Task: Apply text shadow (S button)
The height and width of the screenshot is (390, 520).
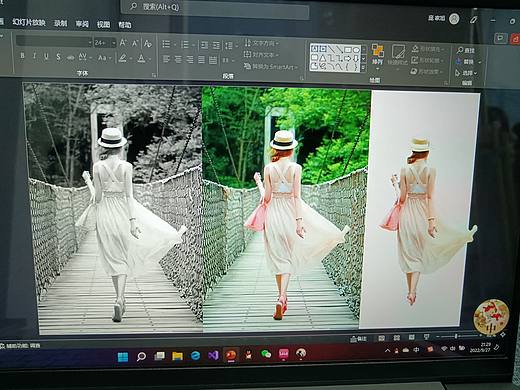Action: (x=58, y=57)
